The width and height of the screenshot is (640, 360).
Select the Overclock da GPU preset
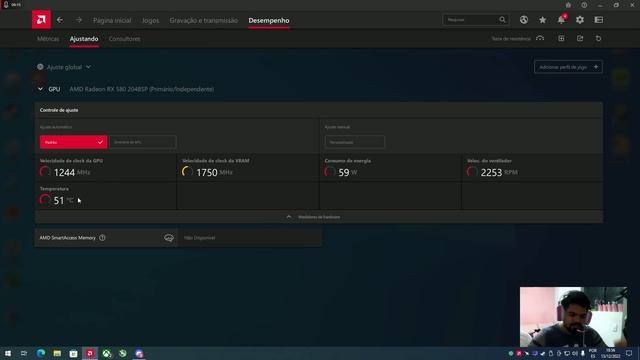(x=142, y=142)
